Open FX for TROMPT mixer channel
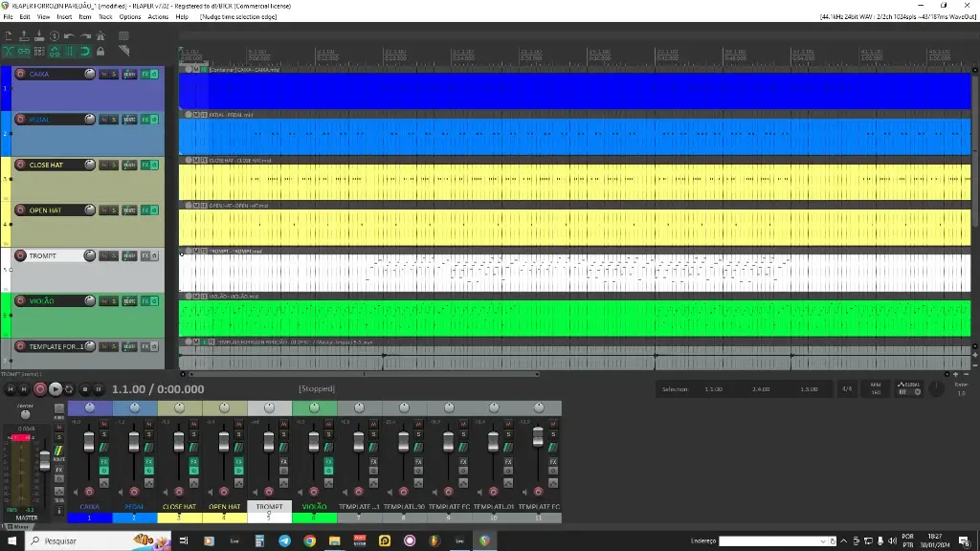 (x=283, y=462)
